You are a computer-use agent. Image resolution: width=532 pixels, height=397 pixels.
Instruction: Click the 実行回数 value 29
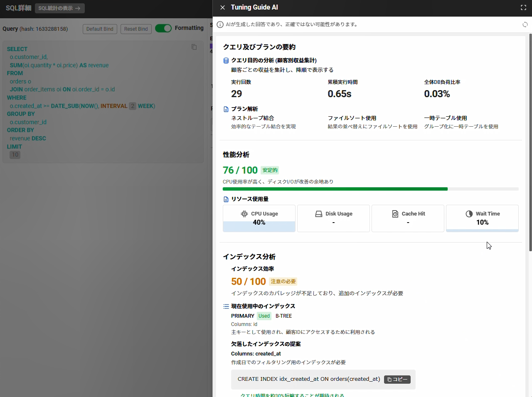click(236, 94)
